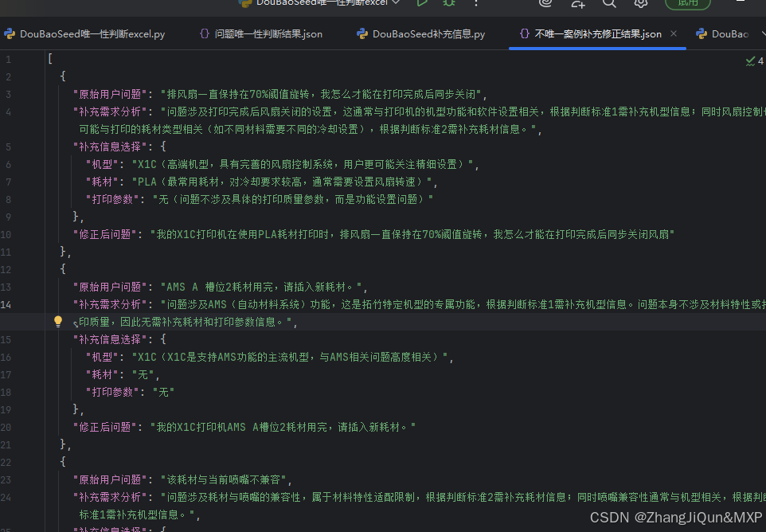
Task: Open the hidden tabs chevron at tab bar right
Action: point(760,33)
